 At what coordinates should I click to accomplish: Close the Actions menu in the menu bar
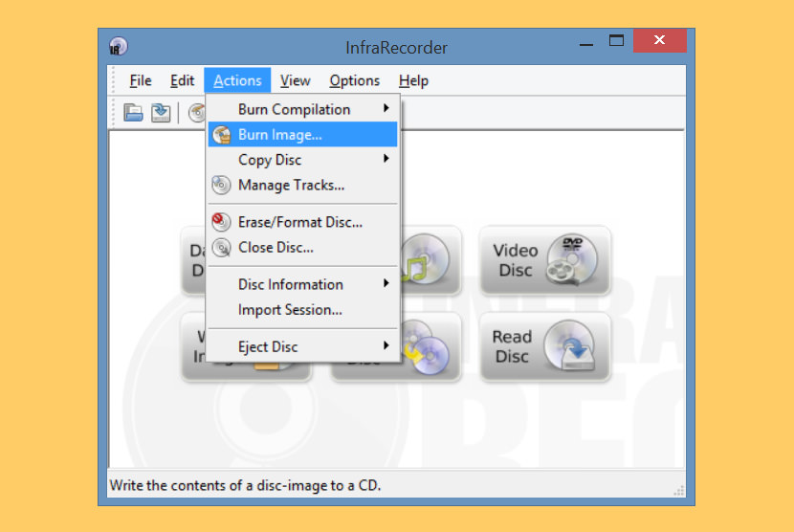click(x=237, y=80)
